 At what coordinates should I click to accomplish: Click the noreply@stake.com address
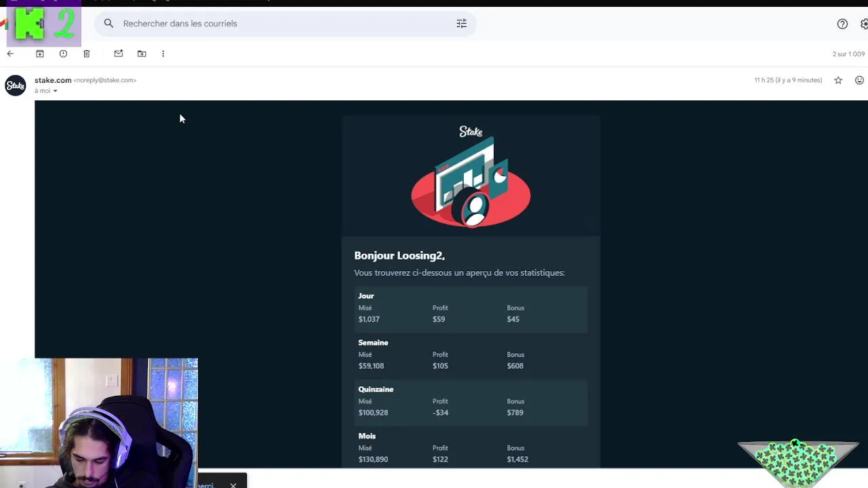coord(105,80)
